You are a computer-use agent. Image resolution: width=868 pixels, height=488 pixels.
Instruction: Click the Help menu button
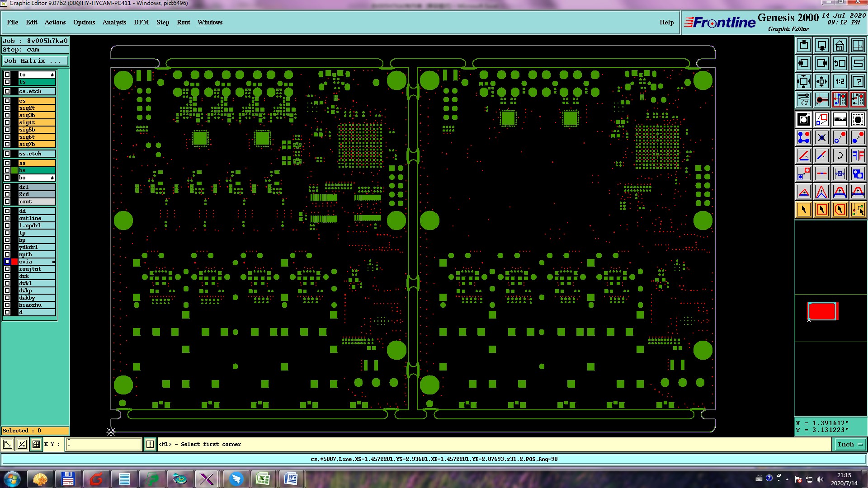pyautogui.click(x=666, y=22)
